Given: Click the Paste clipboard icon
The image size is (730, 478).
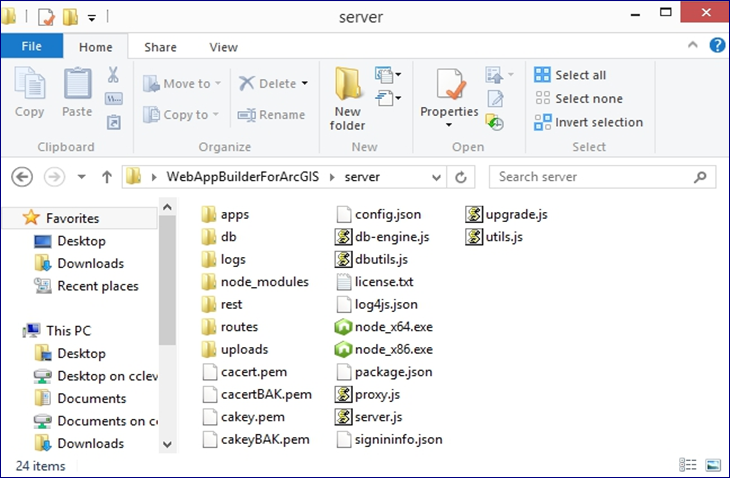Looking at the screenshot, I should coord(77,84).
